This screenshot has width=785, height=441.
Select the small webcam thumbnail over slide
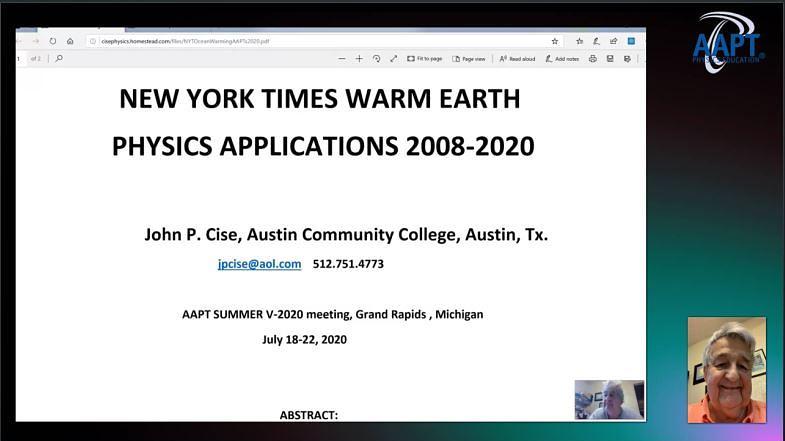(x=609, y=399)
